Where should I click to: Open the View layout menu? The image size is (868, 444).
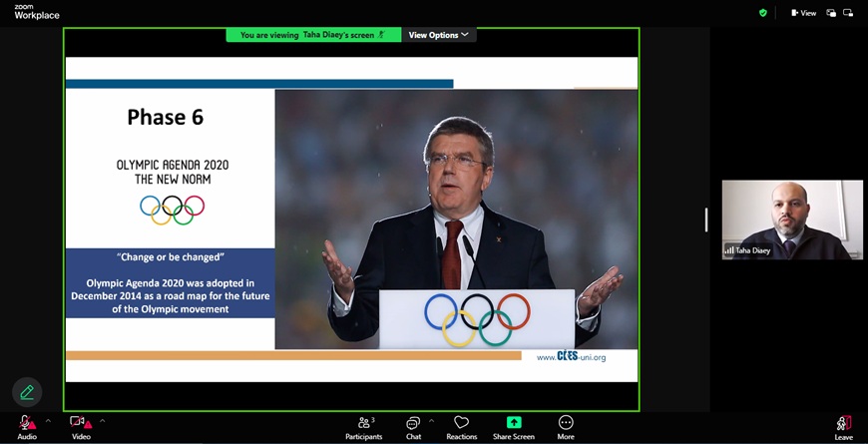tap(803, 13)
